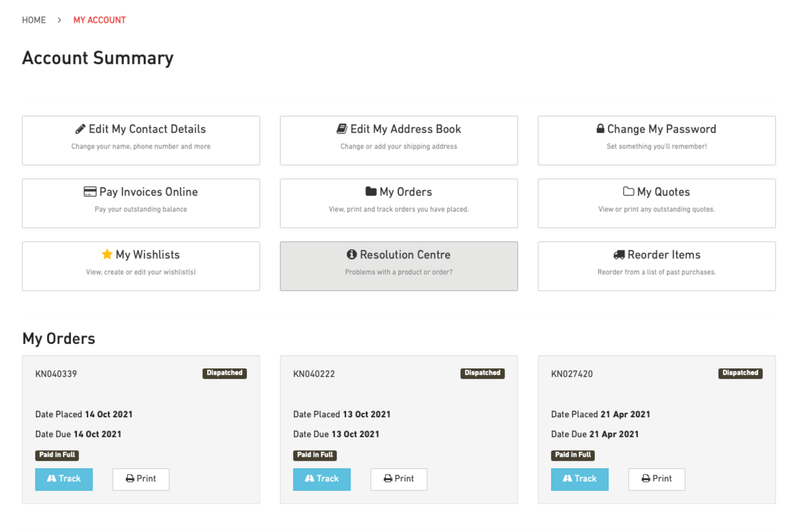This screenshot has width=798, height=532.
Task: Select order number KN040339
Action: (56, 374)
